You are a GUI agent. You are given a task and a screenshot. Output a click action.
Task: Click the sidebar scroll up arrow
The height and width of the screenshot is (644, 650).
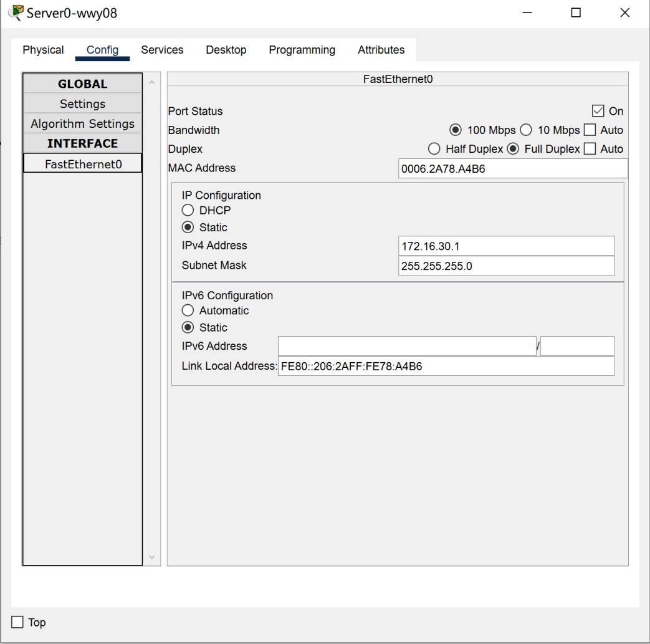click(151, 82)
